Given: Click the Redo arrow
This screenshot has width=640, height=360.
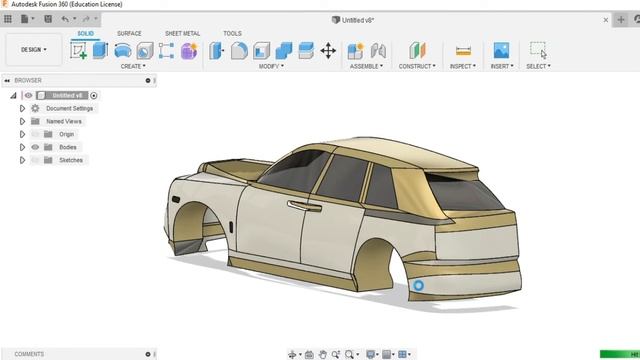Looking at the screenshot, I should pos(86,19).
